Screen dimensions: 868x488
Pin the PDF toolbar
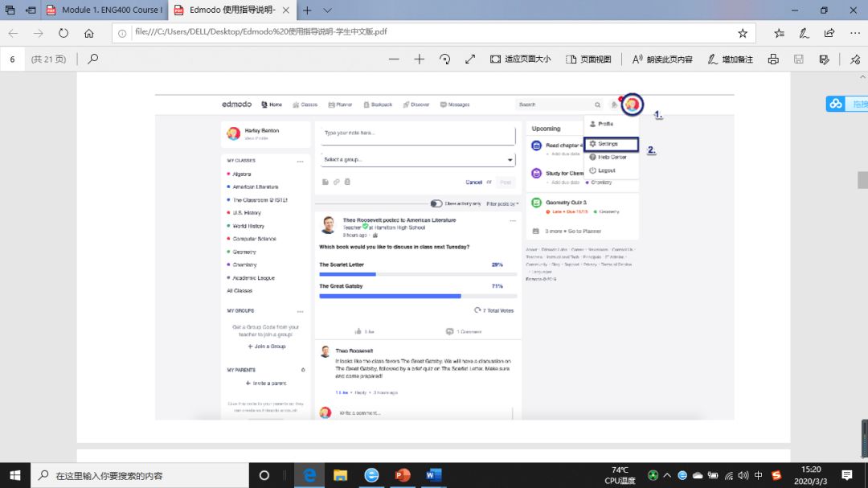(855, 59)
